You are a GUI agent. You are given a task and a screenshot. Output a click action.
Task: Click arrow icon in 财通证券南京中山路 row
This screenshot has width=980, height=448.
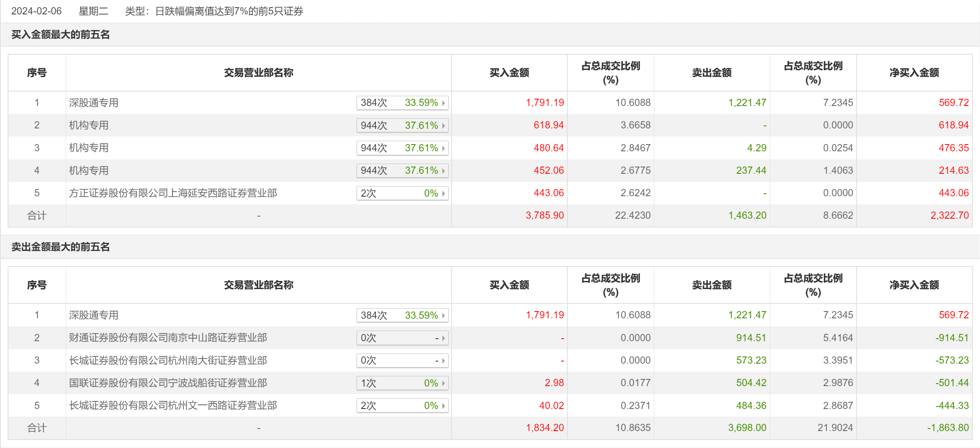(443, 338)
